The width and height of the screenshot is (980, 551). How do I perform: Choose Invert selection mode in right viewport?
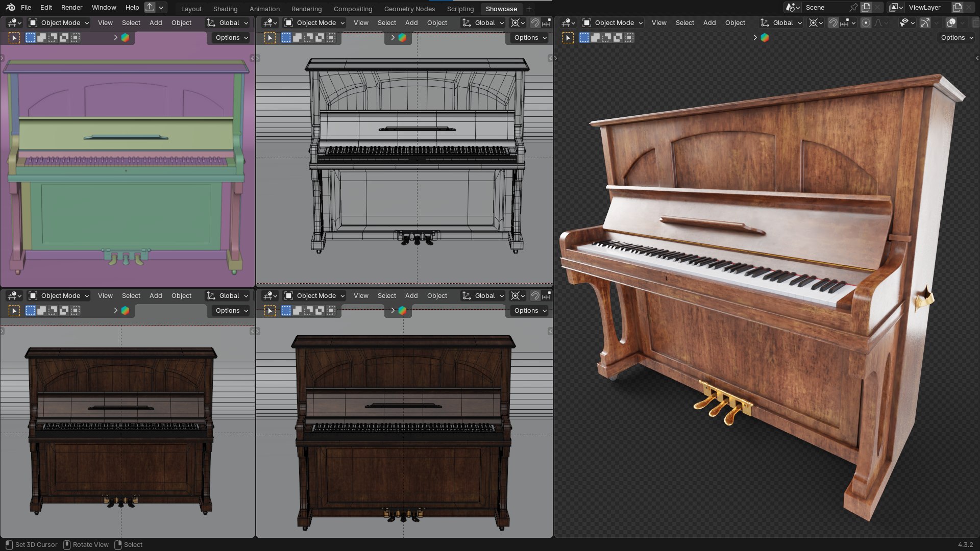(618, 37)
